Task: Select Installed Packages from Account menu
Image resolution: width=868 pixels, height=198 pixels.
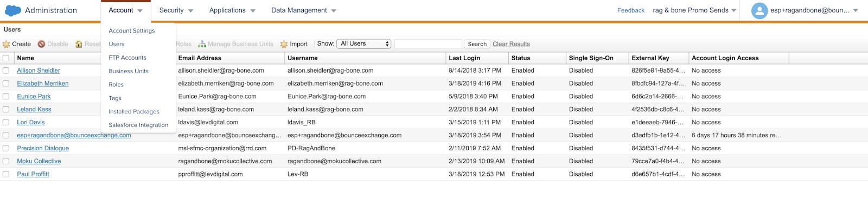Action: tap(134, 112)
